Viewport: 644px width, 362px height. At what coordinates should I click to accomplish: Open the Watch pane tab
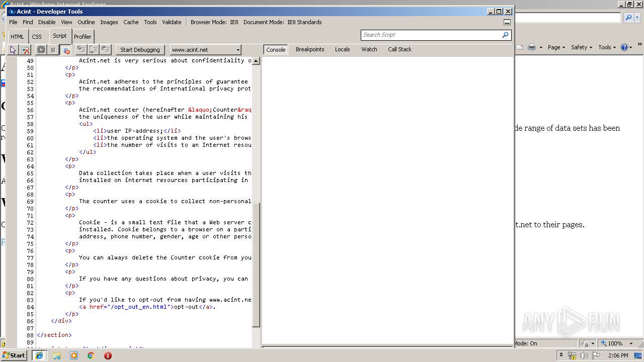point(369,49)
